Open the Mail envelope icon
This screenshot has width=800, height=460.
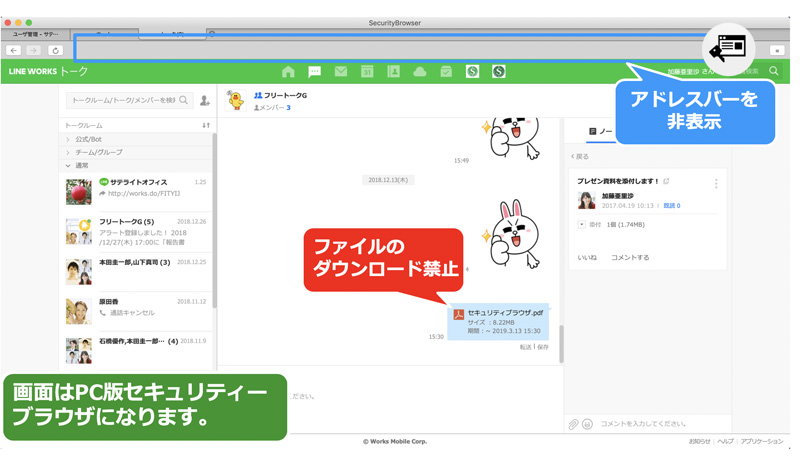(x=341, y=71)
